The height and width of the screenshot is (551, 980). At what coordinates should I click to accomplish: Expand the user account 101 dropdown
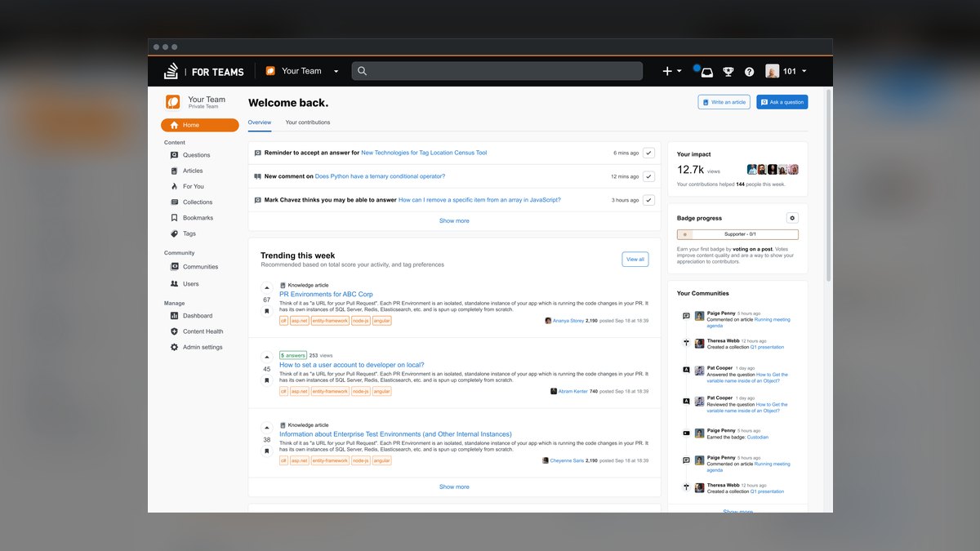[x=804, y=72]
